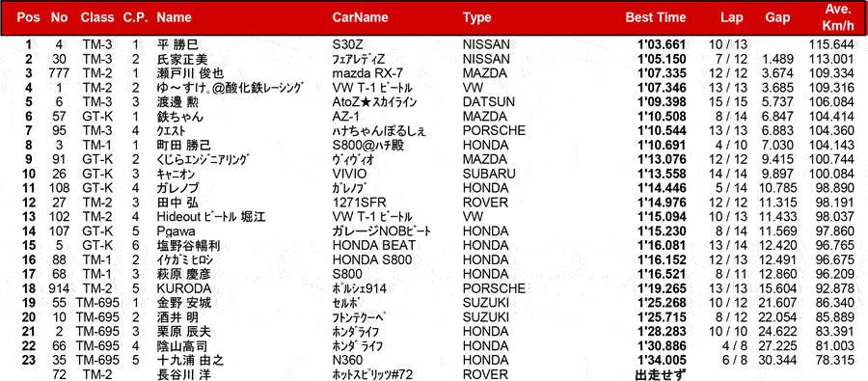Click best time 1'16.521
This screenshot has height=381, width=868.
click(x=662, y=274)
